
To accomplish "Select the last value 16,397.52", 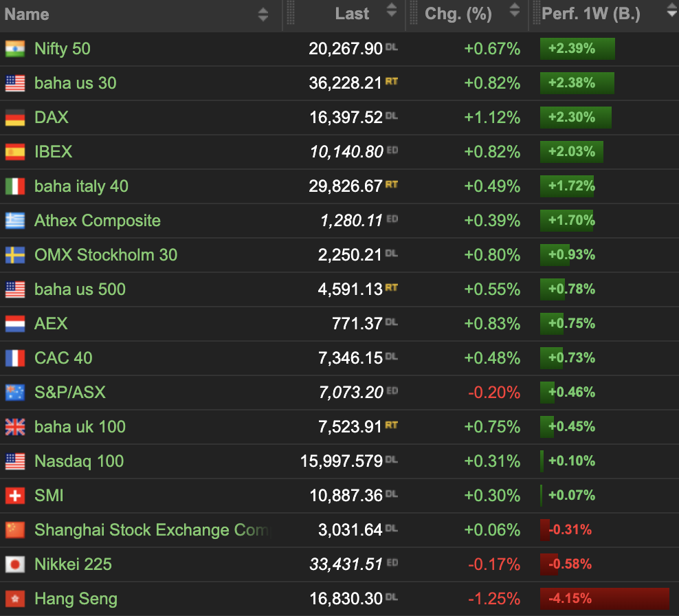I will point(346,118).
